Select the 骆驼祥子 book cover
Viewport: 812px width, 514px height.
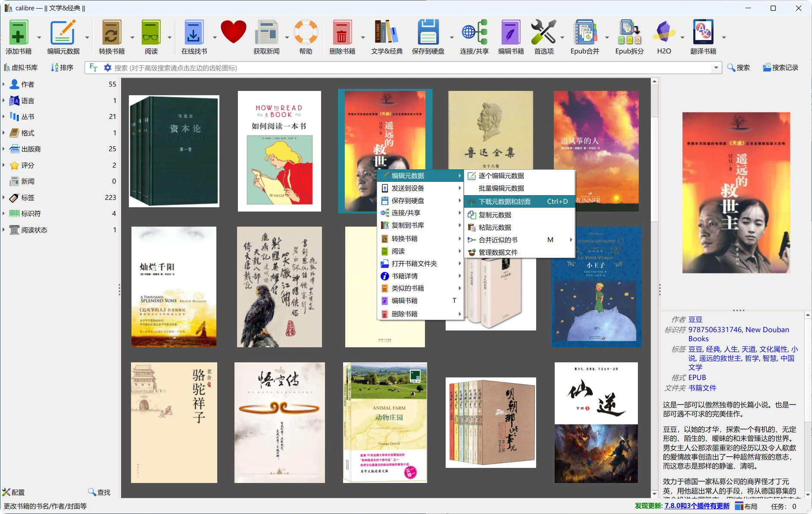pyautogui.click(x=174, y=423)
